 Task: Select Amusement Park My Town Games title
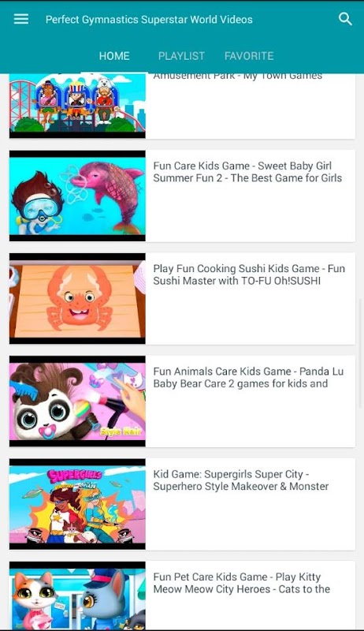(238, 77)
